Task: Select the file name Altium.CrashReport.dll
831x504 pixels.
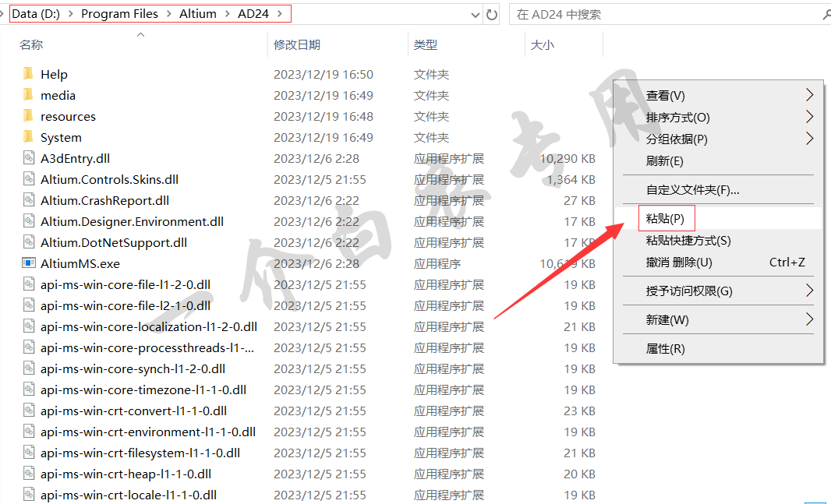Action: [105, 200]
